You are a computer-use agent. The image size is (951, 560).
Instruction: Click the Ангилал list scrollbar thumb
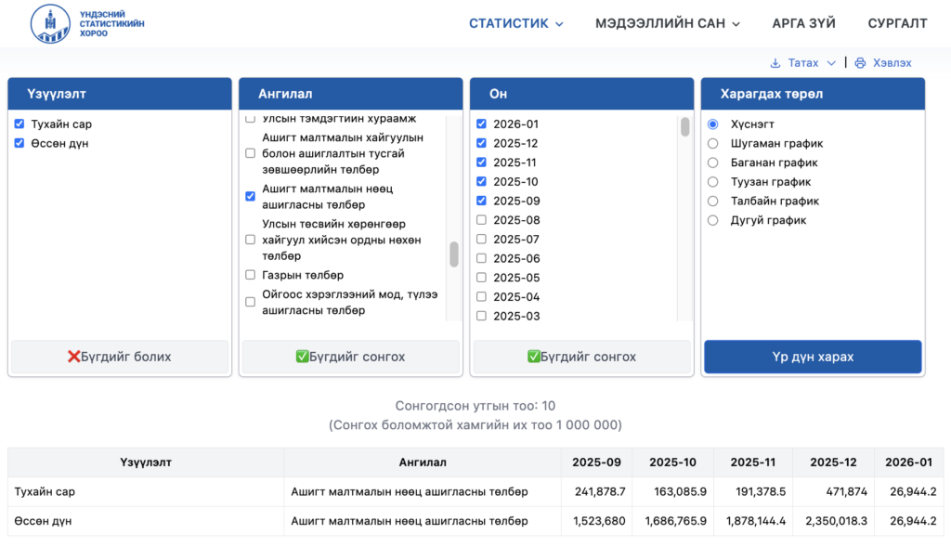coord(454,254)
